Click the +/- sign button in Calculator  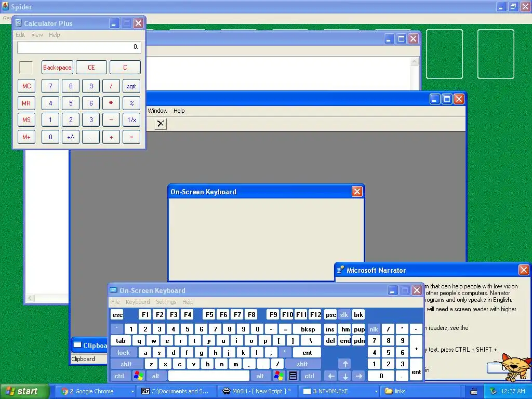71,137
